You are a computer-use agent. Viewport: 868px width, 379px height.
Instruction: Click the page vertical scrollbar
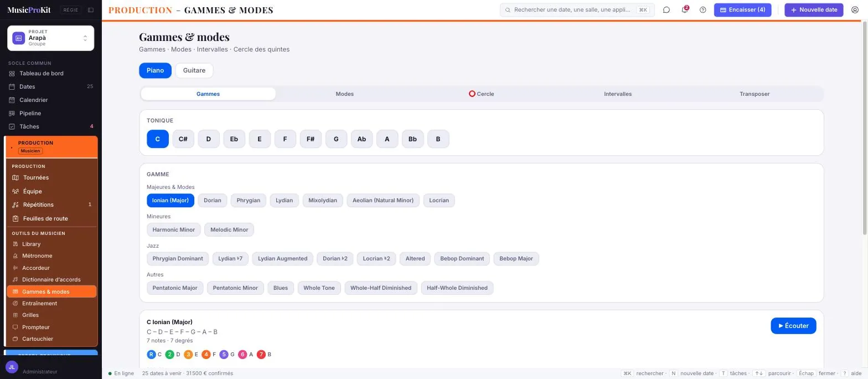click(x=865, y=127)
